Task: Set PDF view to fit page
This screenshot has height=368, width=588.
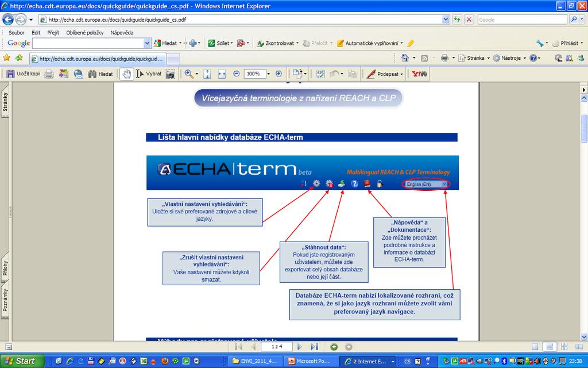Action: pyautogui.click(x=207, y=74)
